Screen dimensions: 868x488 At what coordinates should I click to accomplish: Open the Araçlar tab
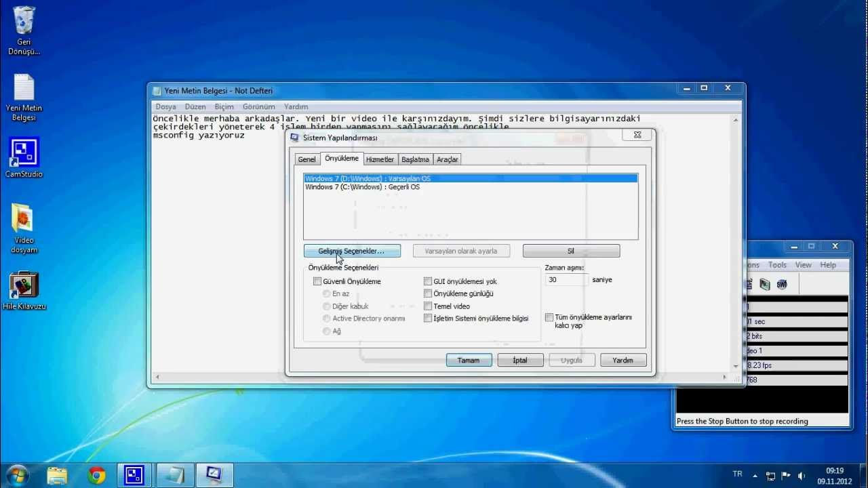[448, 159]
